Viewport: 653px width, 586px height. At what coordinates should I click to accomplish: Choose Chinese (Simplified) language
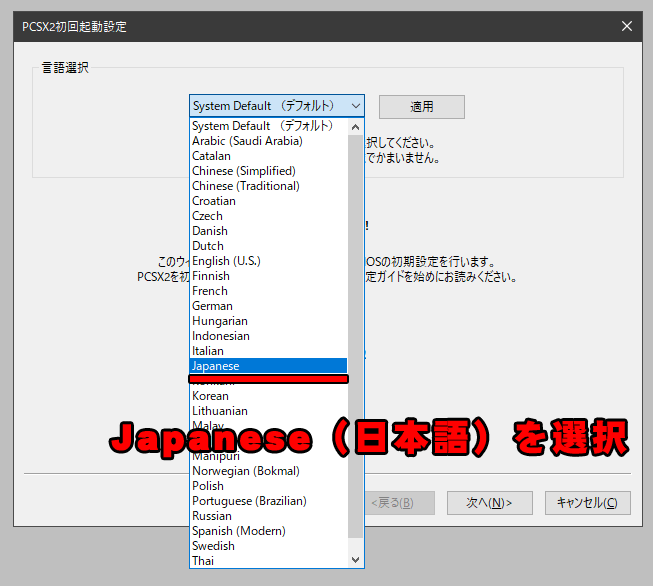point(269,171)
